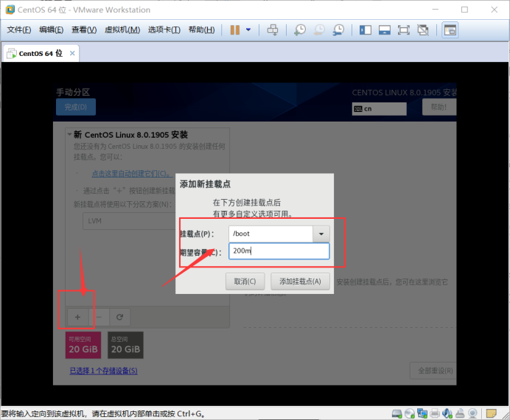The image size is (510, 420).
Task: Click the console view icon
Action: tap(450, 30)
